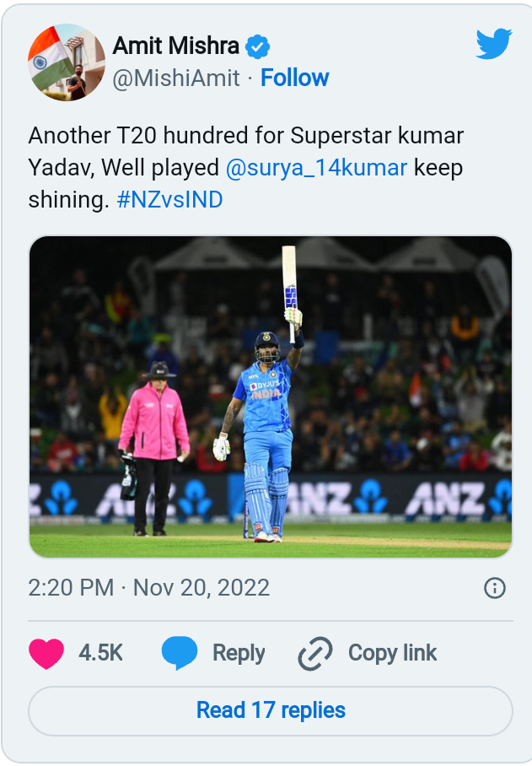Click the Reply text label
This screenshot has height=766, width=532.
click(239, 653)
